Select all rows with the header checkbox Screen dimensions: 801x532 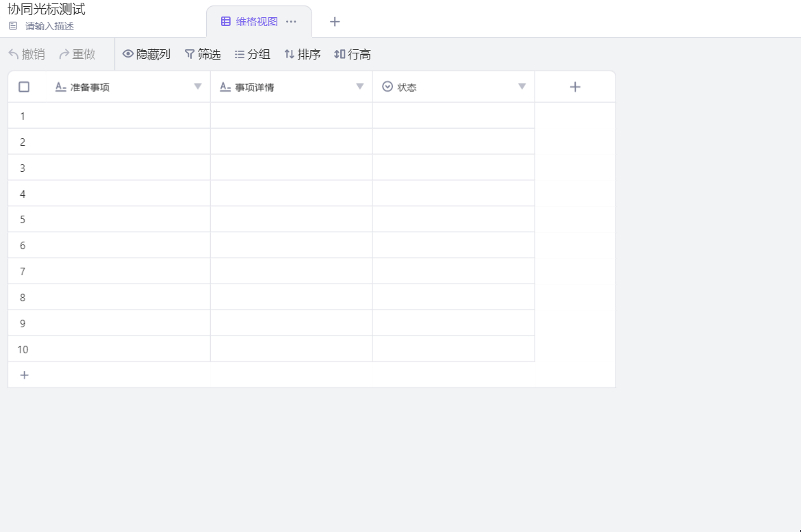tap(24, 86)
